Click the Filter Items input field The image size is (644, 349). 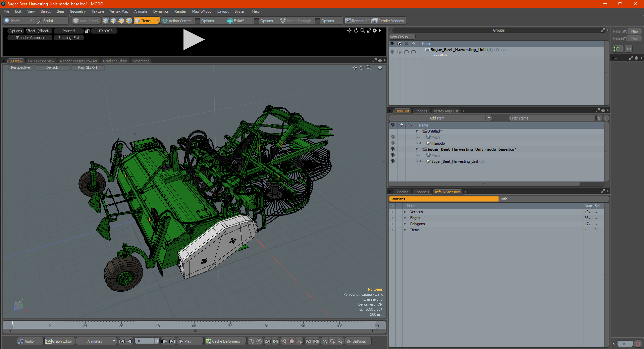[552, 118]
